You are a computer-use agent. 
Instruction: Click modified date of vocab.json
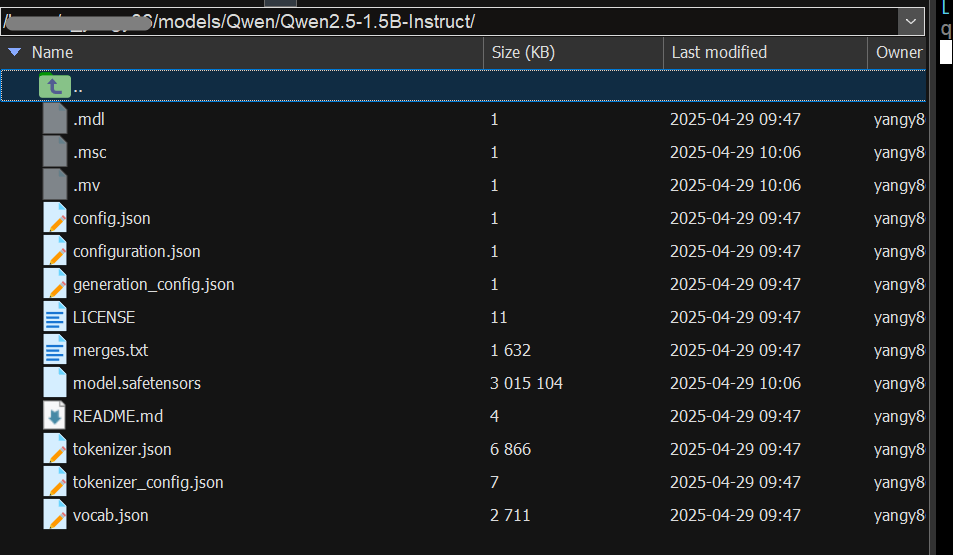tap(735, 515)
